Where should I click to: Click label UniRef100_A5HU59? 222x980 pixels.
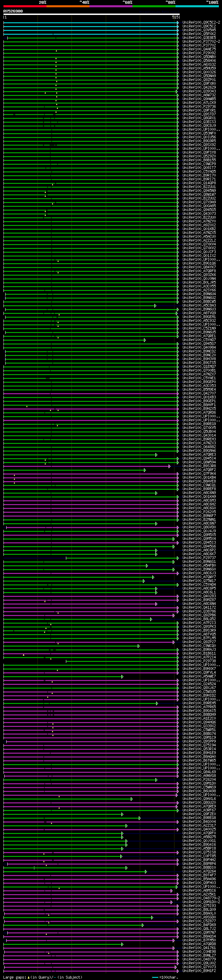point(199,68)
